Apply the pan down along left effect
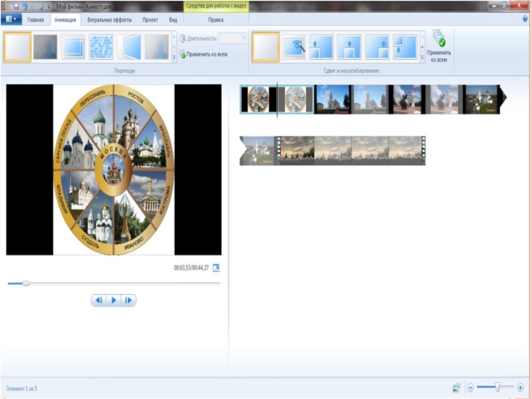Viewport: 532px width, 399px height. click(x=405, y=47)
